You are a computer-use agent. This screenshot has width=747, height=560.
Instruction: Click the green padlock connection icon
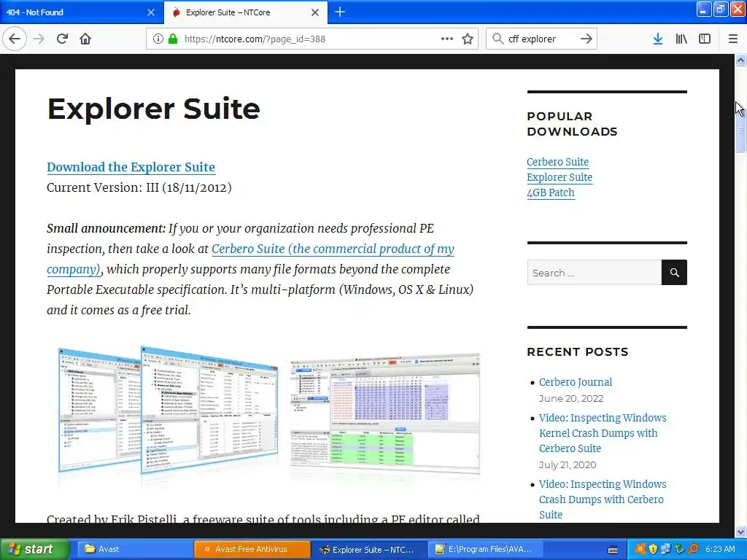[173, 39]
